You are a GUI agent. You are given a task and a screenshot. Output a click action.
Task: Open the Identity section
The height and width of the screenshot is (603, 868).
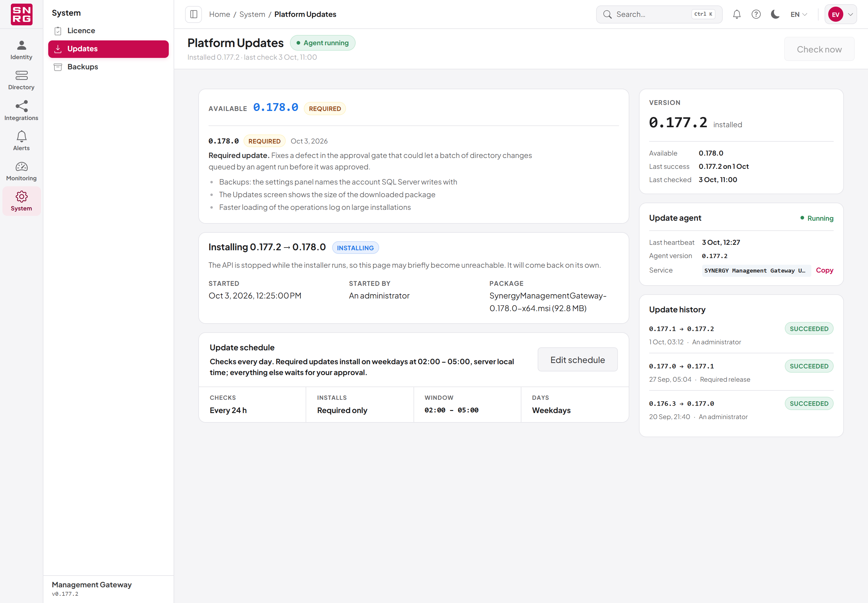pyautogui.click(x=21, y=50)
